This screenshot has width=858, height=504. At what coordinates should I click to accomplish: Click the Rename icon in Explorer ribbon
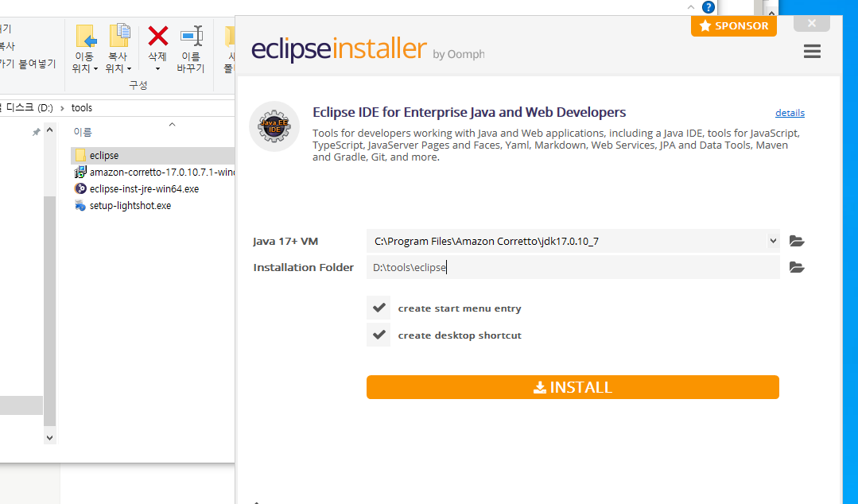[191, 36]
